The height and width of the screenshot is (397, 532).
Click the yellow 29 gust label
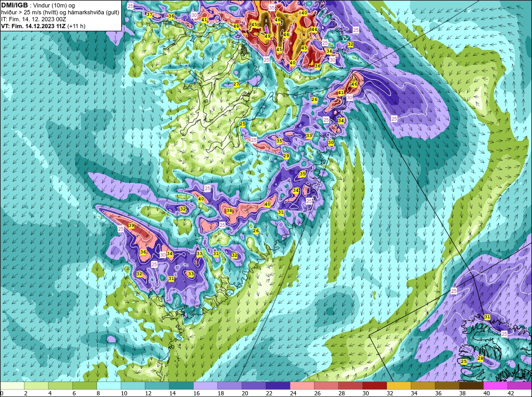coord(286,156)
